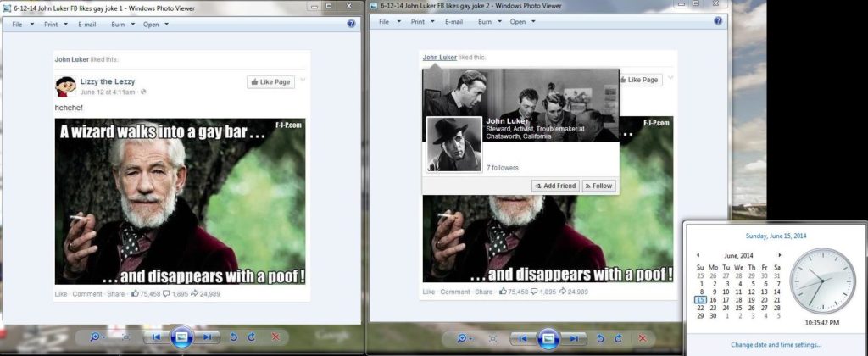
Task: Rotate clockwise in the left photo viewer
Action: click(x=251, y=337)
